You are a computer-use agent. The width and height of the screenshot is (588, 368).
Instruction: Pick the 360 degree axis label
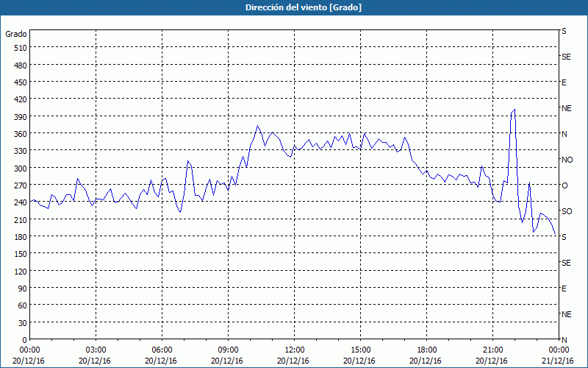tap(21, 134)
